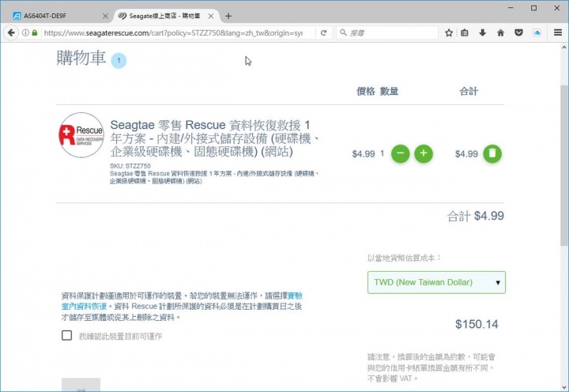
Task: Close the Seagate store tab
Action: [x=211, y=16]
